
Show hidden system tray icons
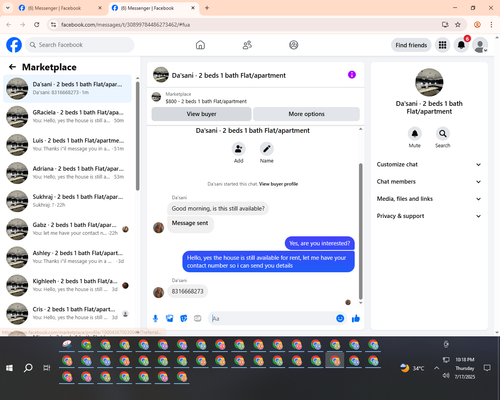pos(436,368)
